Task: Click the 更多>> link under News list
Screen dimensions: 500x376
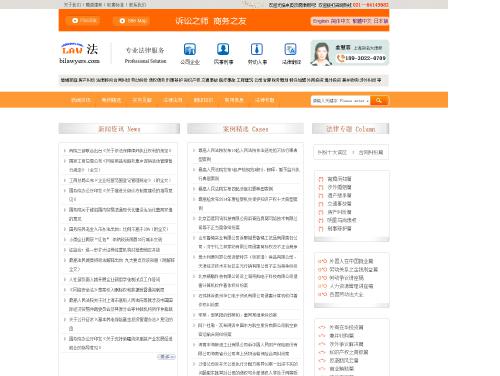Action: click(166, 357)
